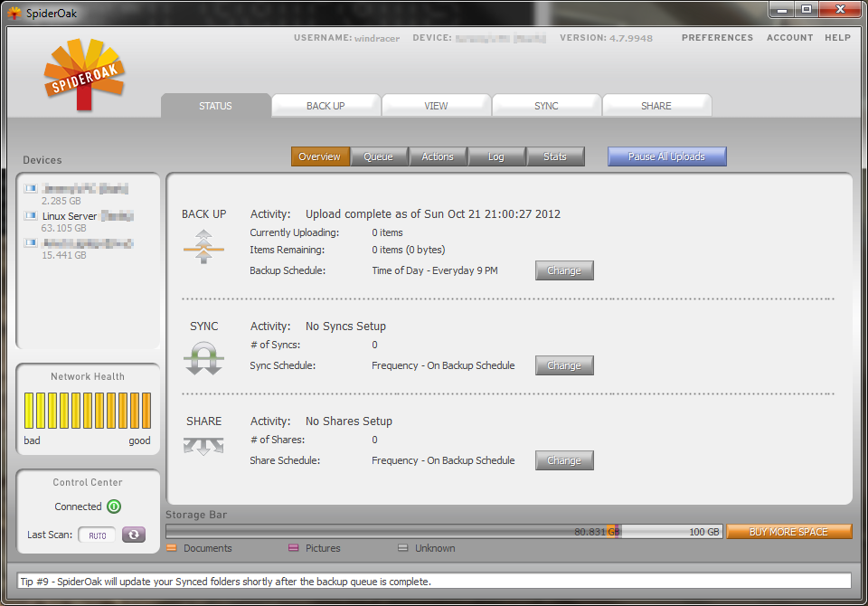Change the Sync Schedule
The height and width of the screenshot is (606, 868).
pyautogui.click(x=564, y=365)
